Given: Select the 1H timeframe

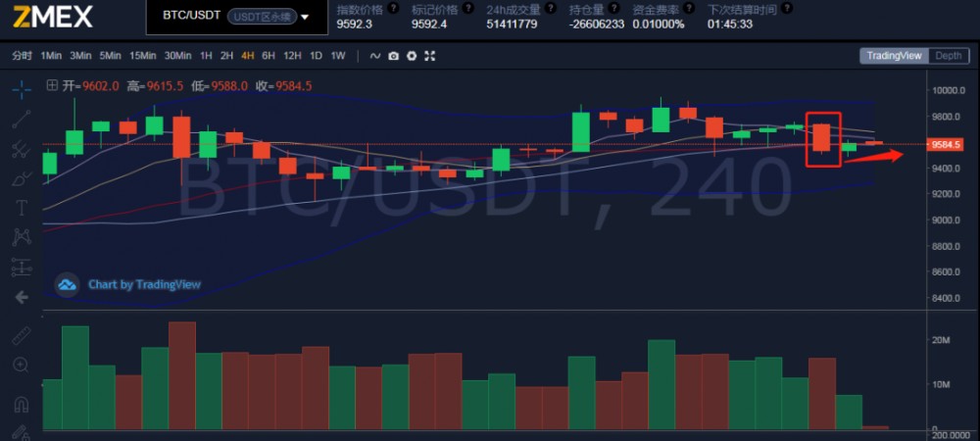Looking at the screenshot, I should pyautogui.click(x=206, y=56).
